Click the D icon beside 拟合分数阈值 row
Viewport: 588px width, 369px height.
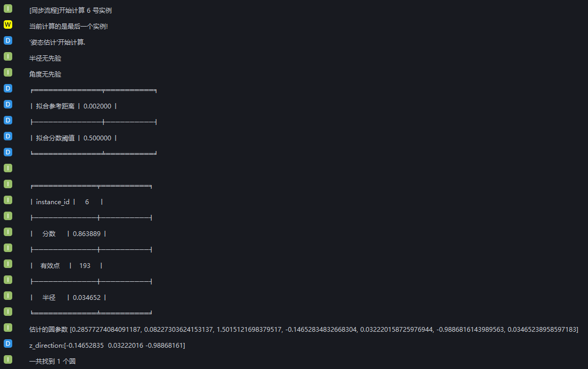click(x=8, y=136)
